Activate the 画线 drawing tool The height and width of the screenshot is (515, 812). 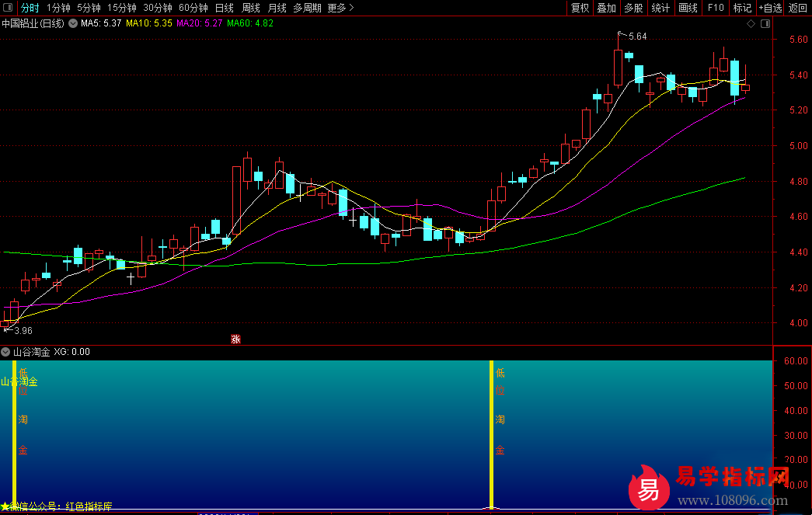click(688, 8)
